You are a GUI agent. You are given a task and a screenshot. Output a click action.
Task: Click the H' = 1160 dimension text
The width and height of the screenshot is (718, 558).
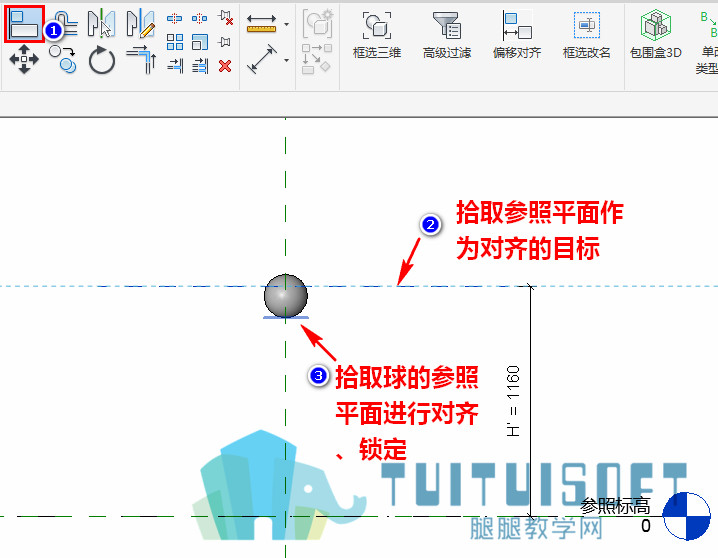coord(513,401)
